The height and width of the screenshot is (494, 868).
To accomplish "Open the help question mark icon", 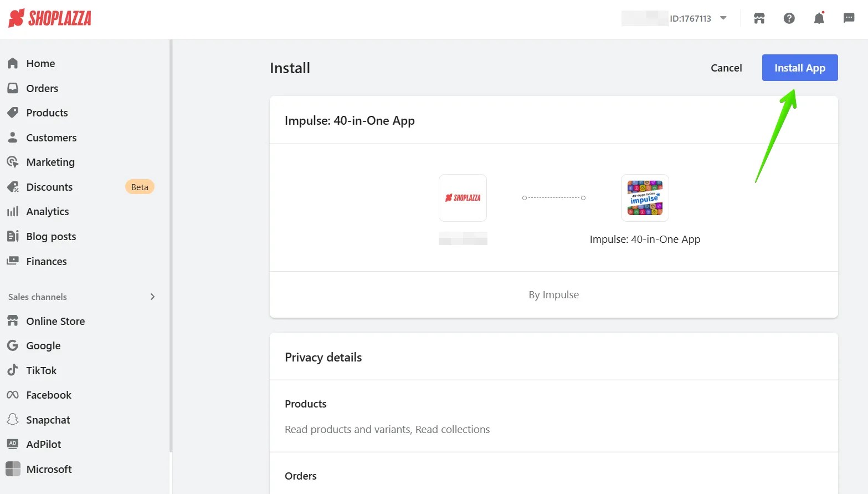I will tap(789, 18).
